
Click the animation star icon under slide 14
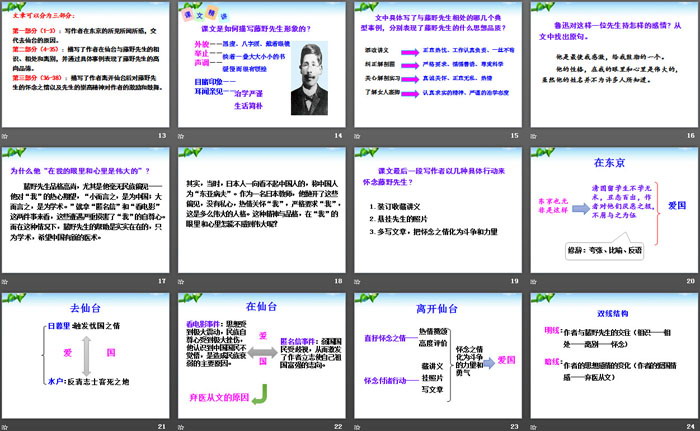click(181, 136)
